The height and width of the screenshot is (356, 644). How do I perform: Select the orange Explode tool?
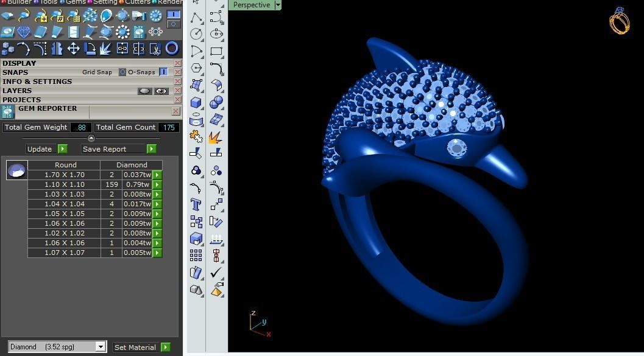point(216,137)
